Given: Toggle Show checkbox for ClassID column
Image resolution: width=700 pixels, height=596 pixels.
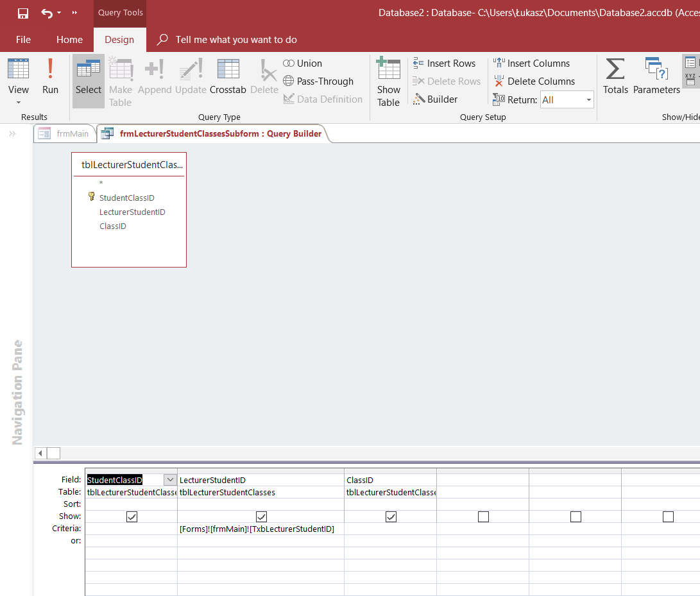Looking at the screenshot, I should [391, 516].
